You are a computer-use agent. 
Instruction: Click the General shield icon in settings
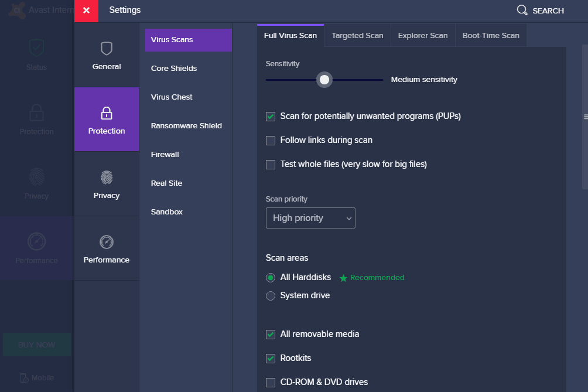[x=106, y=49]
